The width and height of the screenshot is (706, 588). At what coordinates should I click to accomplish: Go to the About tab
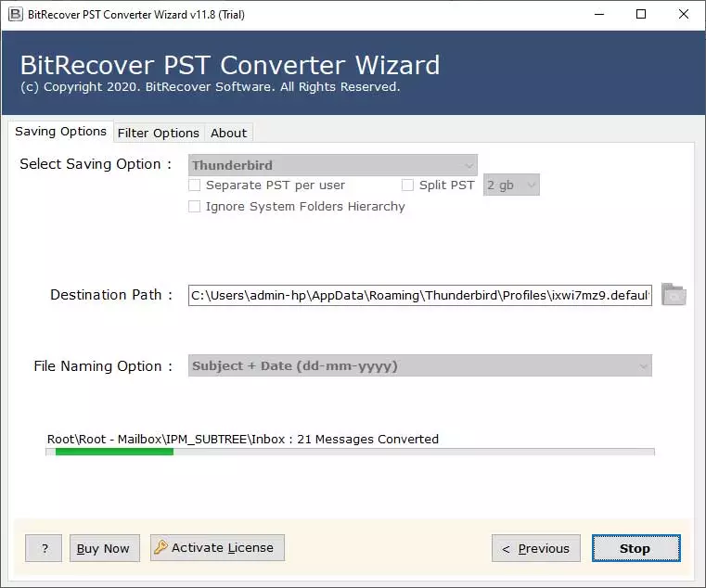pos(229,134)
